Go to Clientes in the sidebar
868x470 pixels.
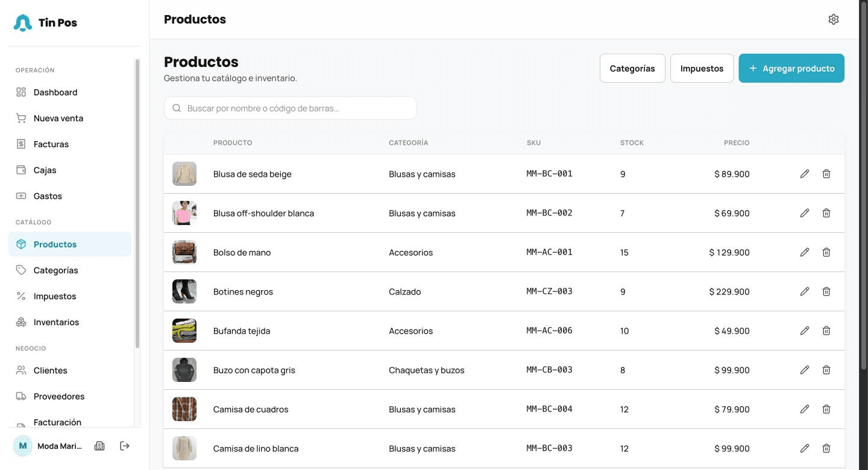tap(70, 370)
